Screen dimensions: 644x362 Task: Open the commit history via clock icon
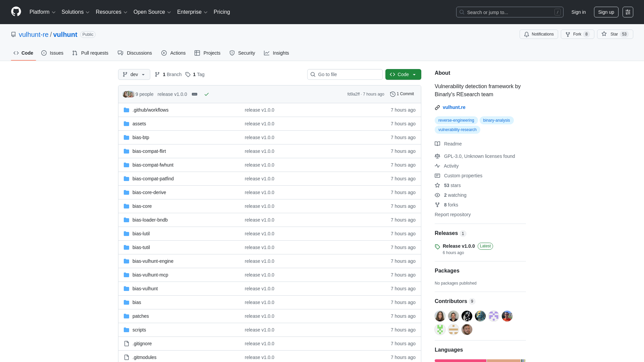click(393, 94)
